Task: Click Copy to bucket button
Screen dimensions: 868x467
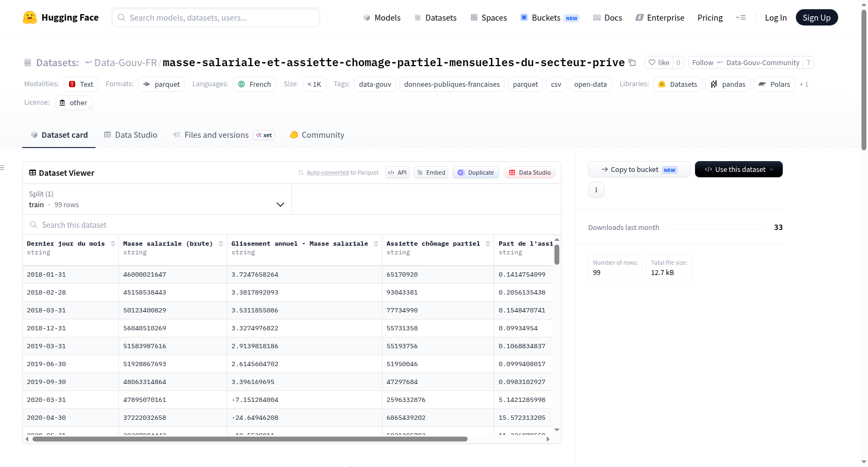Action: point(639,169)
